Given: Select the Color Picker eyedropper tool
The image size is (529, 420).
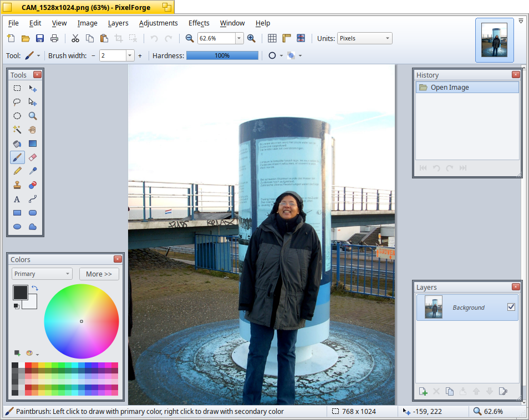Looking at the screenshot, I should (x=33, y=171).
